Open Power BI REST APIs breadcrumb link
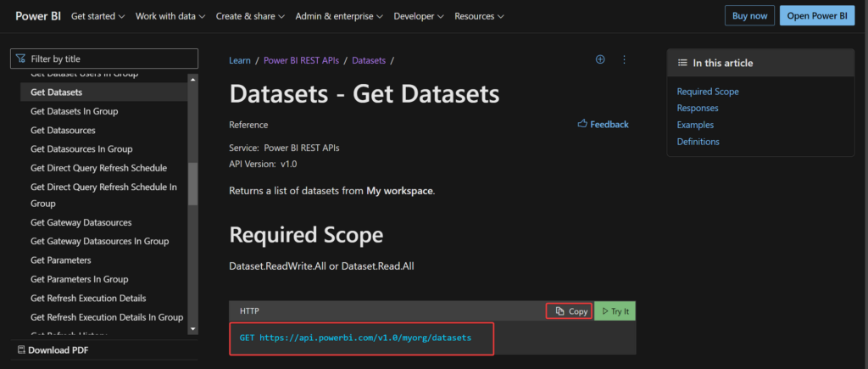868x369 pixels. tap(300, 60)
